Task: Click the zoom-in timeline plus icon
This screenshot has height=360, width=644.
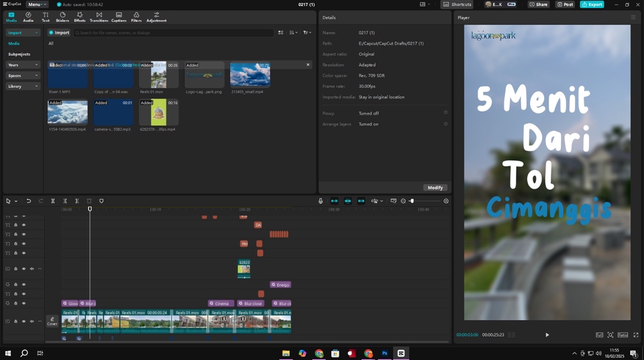Action: [446, 201]
